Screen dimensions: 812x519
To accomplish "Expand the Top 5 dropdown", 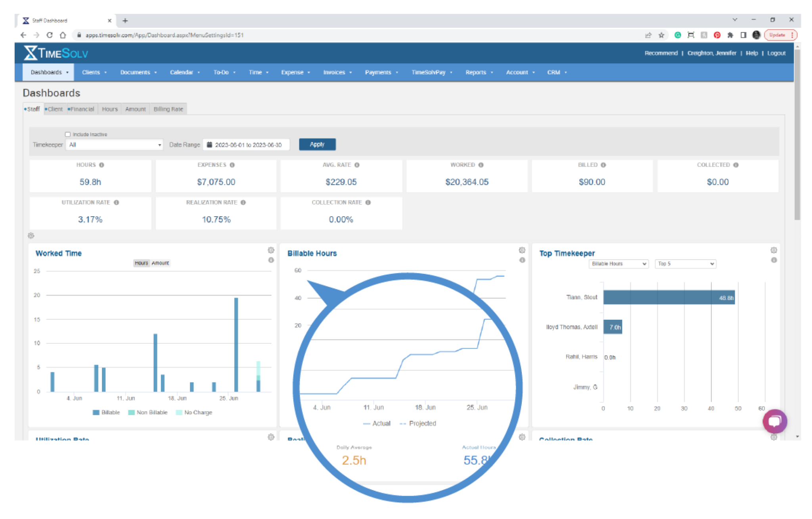I will coord(686,264).
